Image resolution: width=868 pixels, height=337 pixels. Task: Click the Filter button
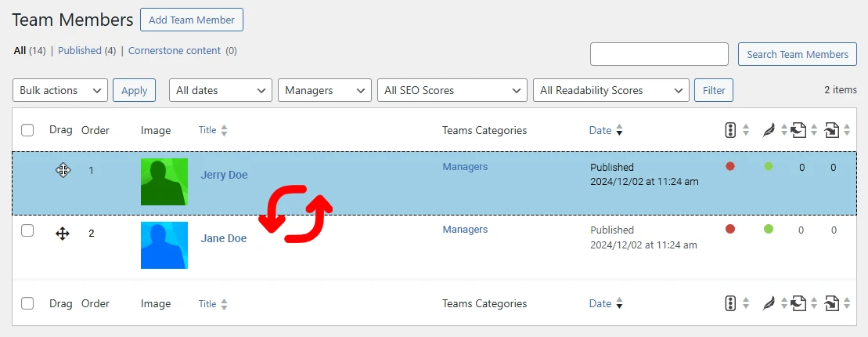[x=714, y=90]
